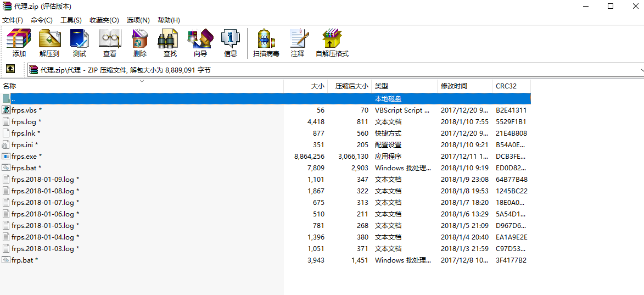Viewport: 644px width, 295px height.
Task: Click the WinRAR icon in title bar
Action: [x=7, y=6]
